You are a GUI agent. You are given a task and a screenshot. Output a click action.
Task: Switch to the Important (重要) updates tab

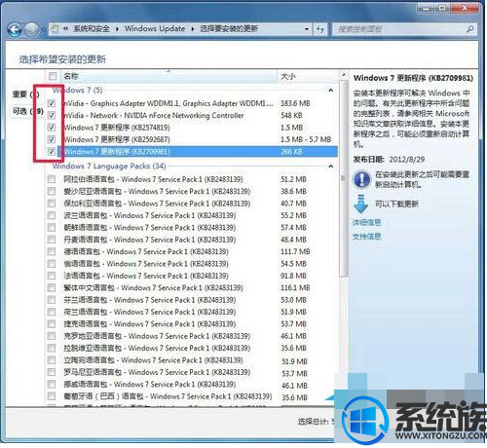26,94
